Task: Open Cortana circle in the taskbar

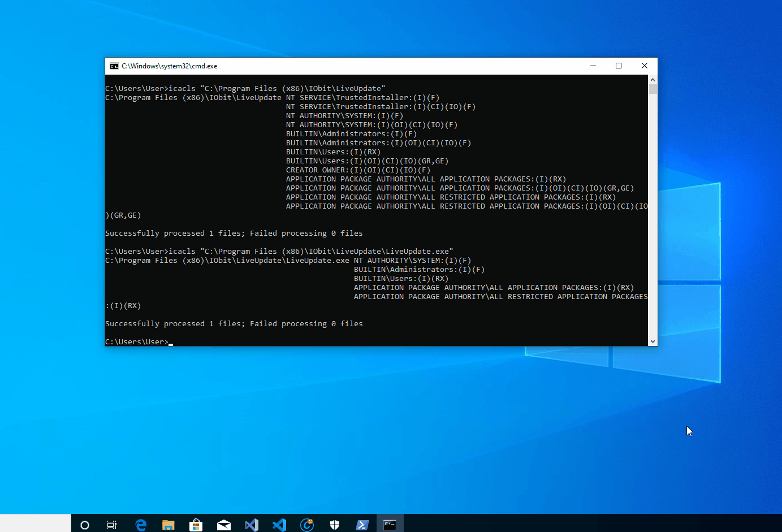Action: [85, 525]
